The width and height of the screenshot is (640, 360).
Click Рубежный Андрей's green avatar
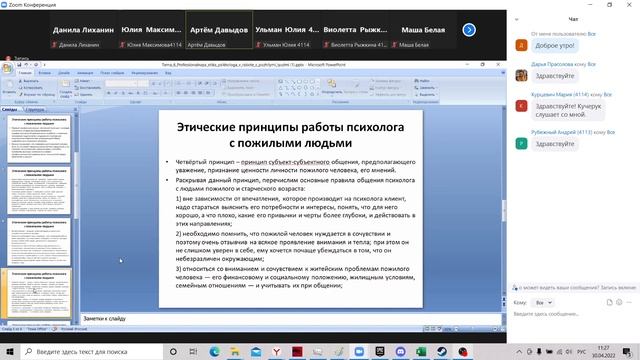pos(521,144)
